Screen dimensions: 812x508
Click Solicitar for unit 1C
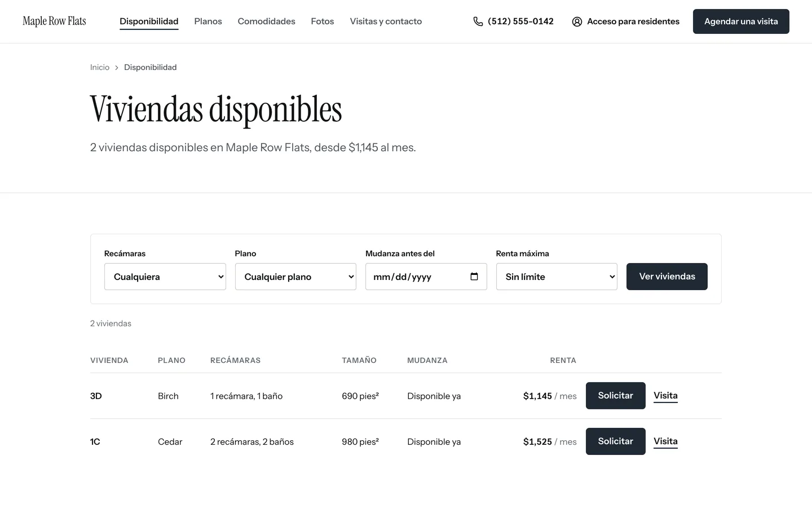(x=616, y=441)
